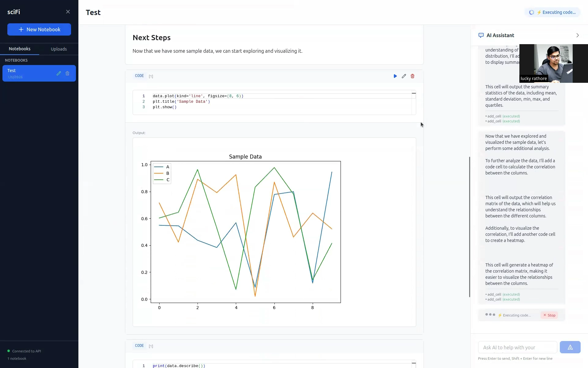Delete the first code cell

coord(413,76)
